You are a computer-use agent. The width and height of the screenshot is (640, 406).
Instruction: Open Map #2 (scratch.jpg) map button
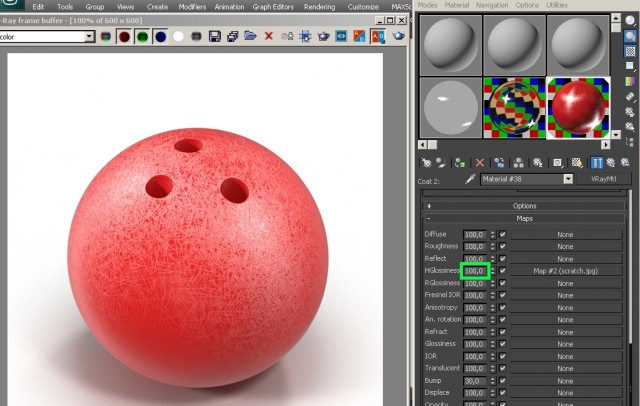[565, 271]
